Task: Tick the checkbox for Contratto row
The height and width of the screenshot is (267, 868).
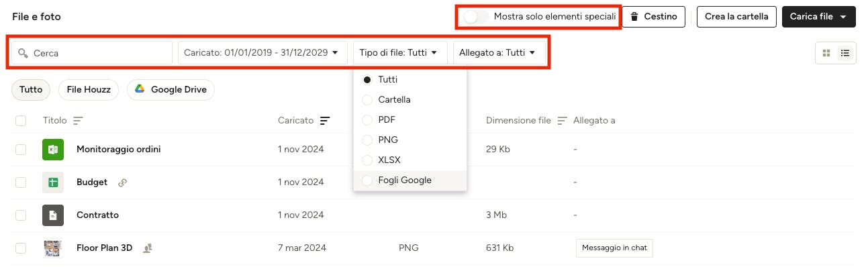Action: tap(21, 215)
